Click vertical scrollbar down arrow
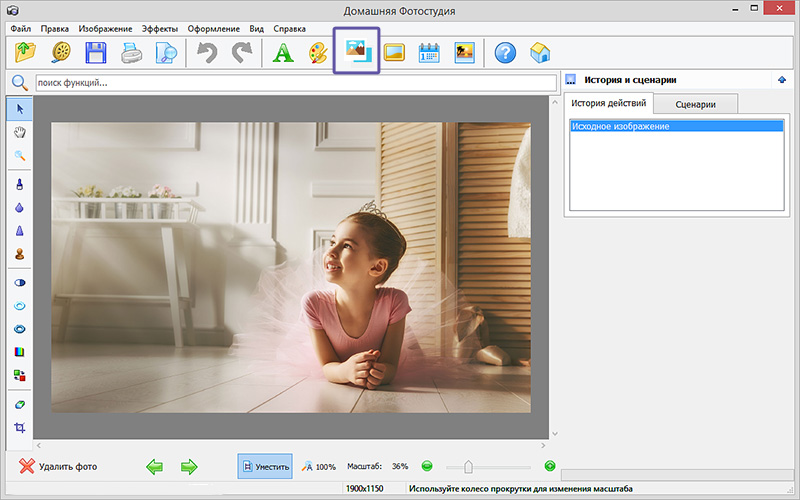The width and height of the screenshot is (800, 500). pyautogui.click(x=555, y=434)
